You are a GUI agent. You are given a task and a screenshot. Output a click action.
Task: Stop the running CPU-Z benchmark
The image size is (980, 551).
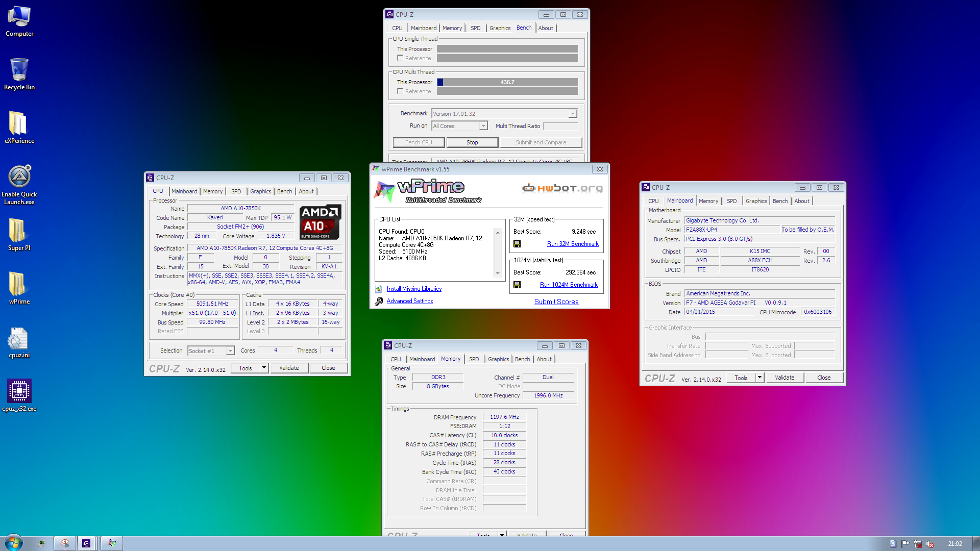[x=472, y=142]
